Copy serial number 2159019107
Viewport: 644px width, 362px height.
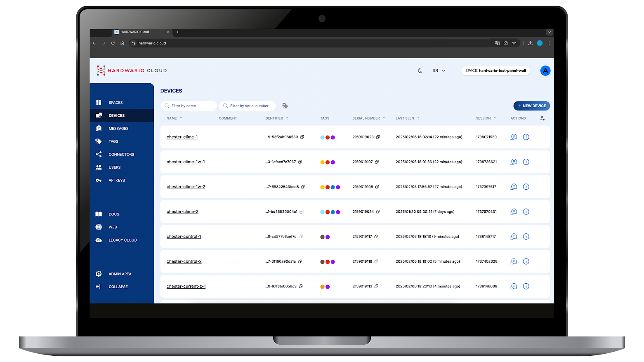pyautogui.click(x=377, y=162)
